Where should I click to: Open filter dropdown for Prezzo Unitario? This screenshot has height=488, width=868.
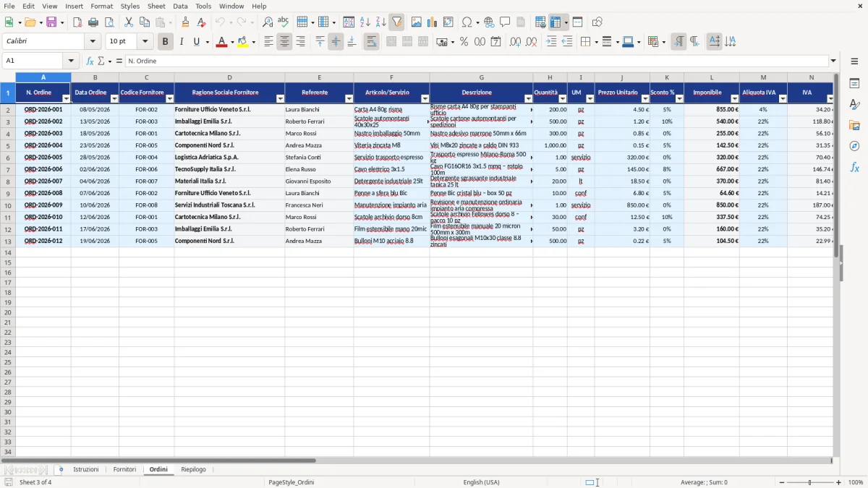tap(644, 98)
